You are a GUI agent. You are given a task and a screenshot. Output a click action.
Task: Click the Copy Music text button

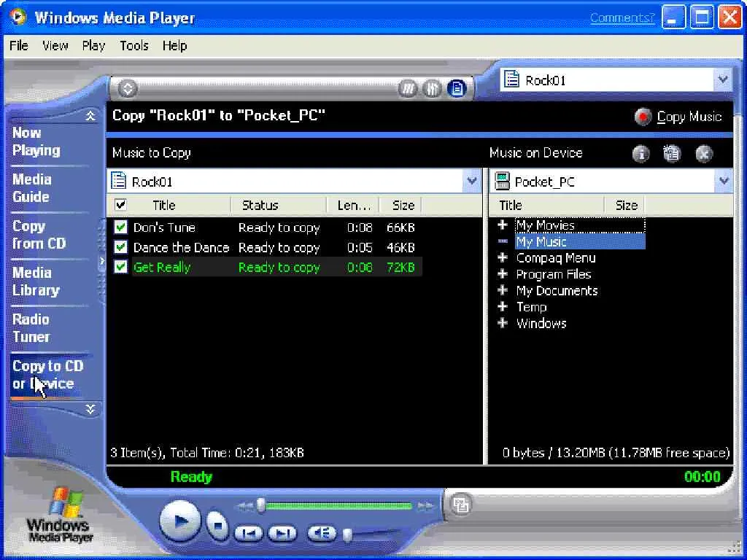point(689,117)
